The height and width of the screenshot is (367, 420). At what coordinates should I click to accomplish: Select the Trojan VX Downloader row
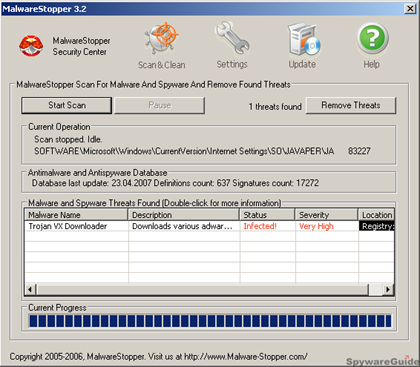point(210,226)
